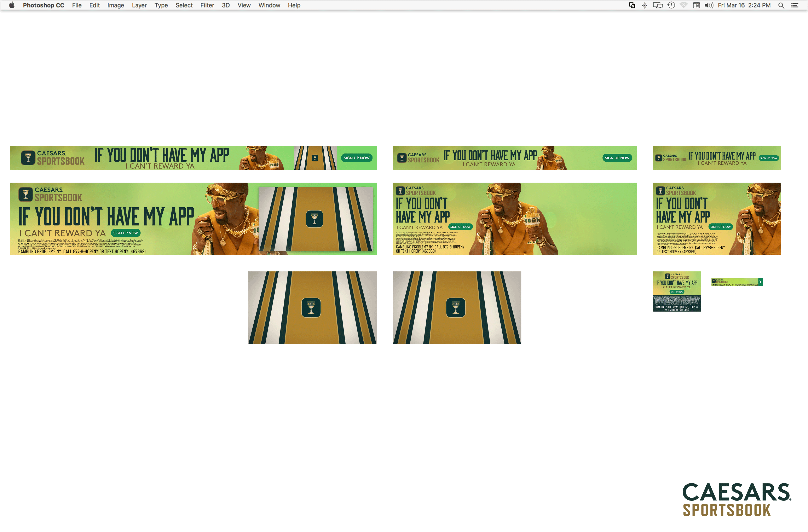Click trophy logo in right billboard banner
The height and width of the screenshot is (532, 808).
pyautogui.click(x=660, y=191)
